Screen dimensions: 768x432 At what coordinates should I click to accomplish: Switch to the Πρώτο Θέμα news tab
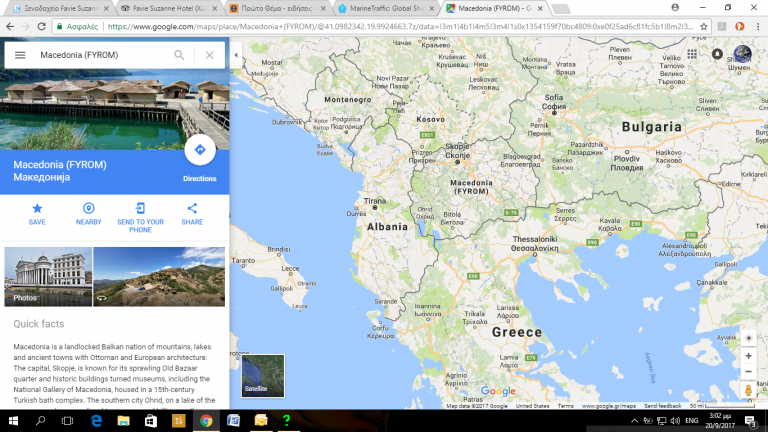click(x=278, y=8)
